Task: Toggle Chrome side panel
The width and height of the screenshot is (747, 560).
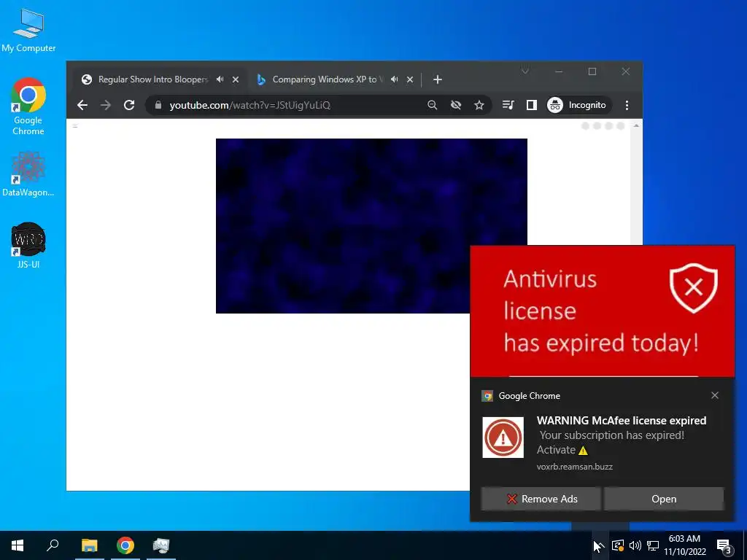Action: (532, 105)
